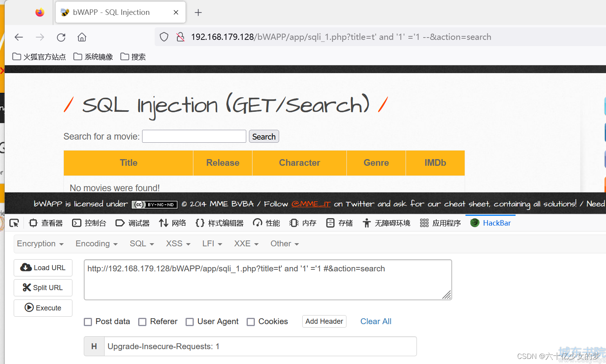Expand the SQL dropdown menu
Screen dimensions: 606x364
coord(142,244)
